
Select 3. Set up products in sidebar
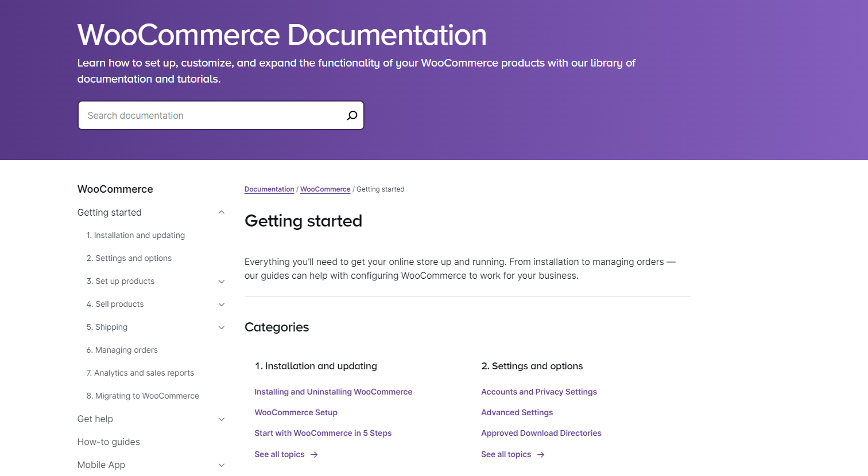pos(121,281)
